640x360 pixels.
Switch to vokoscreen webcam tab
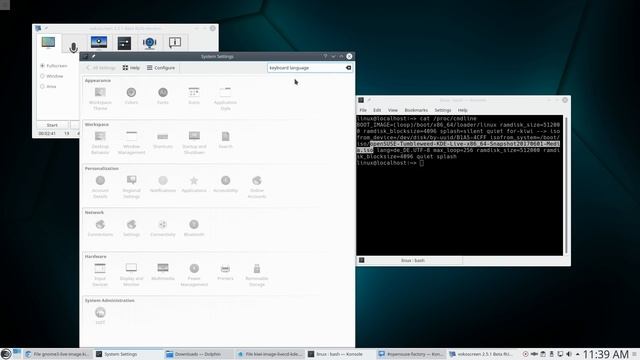149,42
